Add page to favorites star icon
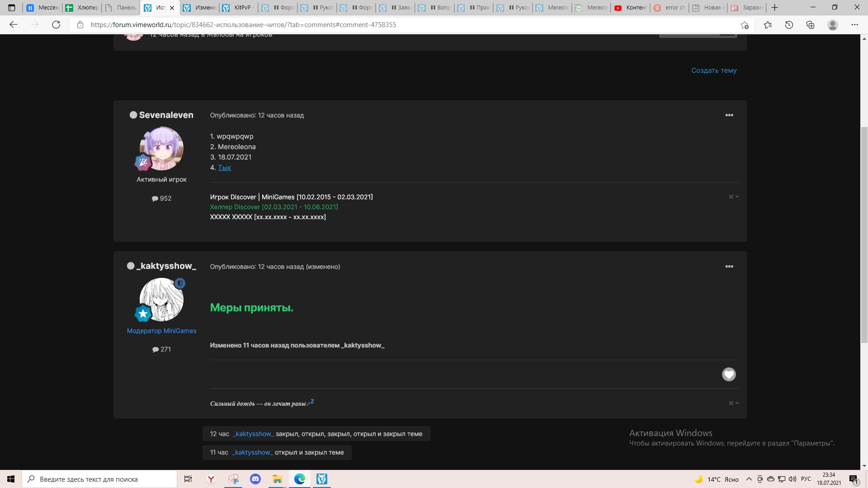The height and width of the screenshot is (488, 868). click(x=744, y=25)
